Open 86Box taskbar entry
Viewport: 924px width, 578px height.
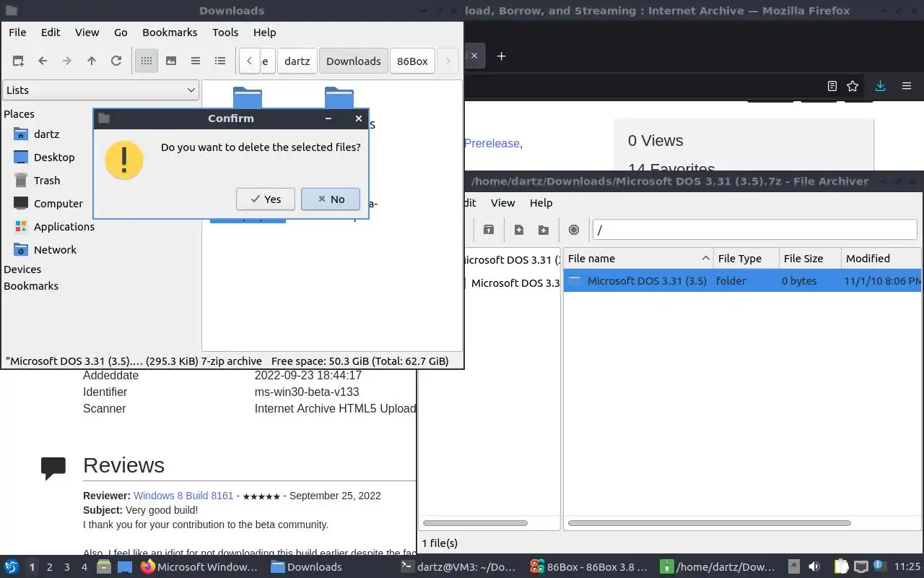pyautogui.click(x=589, y=567)
